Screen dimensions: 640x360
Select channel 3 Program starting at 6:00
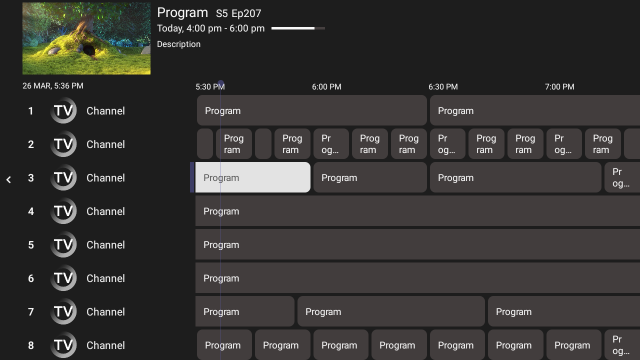[370, 178]
